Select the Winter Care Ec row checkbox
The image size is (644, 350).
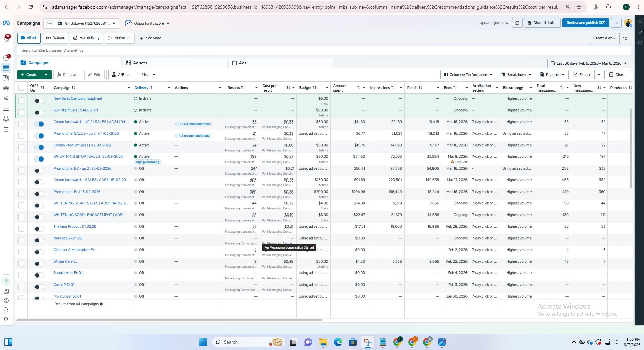pos(21,263)
